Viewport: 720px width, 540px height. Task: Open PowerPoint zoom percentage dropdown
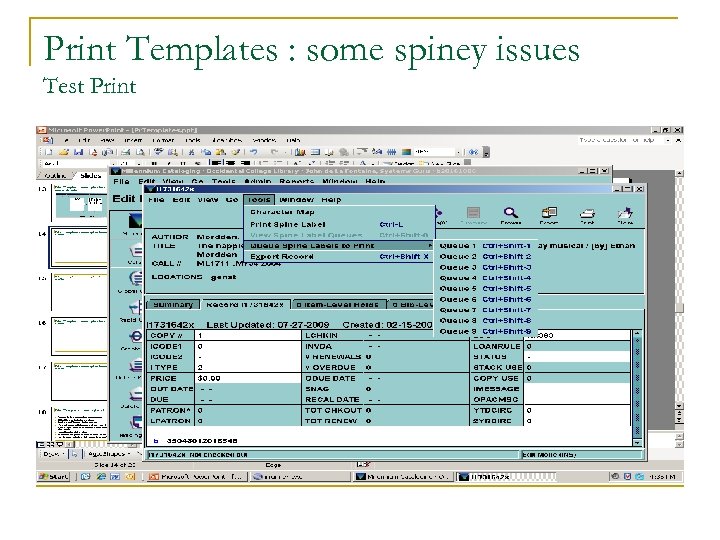tap(458, 152)
